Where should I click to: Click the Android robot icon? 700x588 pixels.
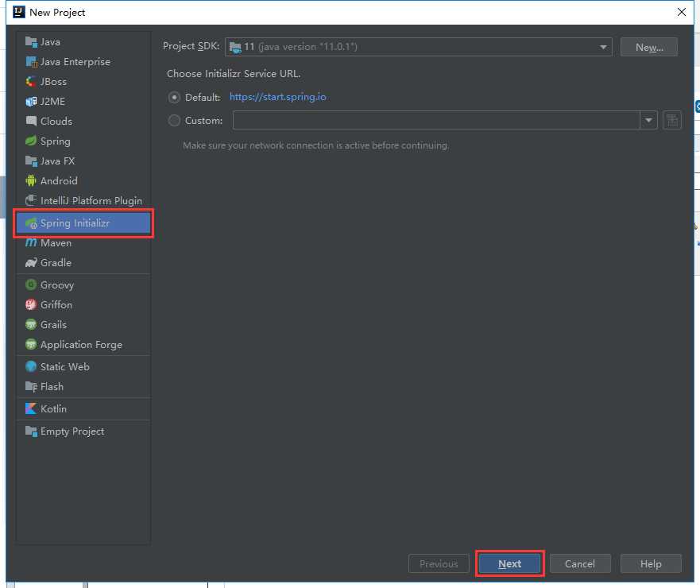31,181
